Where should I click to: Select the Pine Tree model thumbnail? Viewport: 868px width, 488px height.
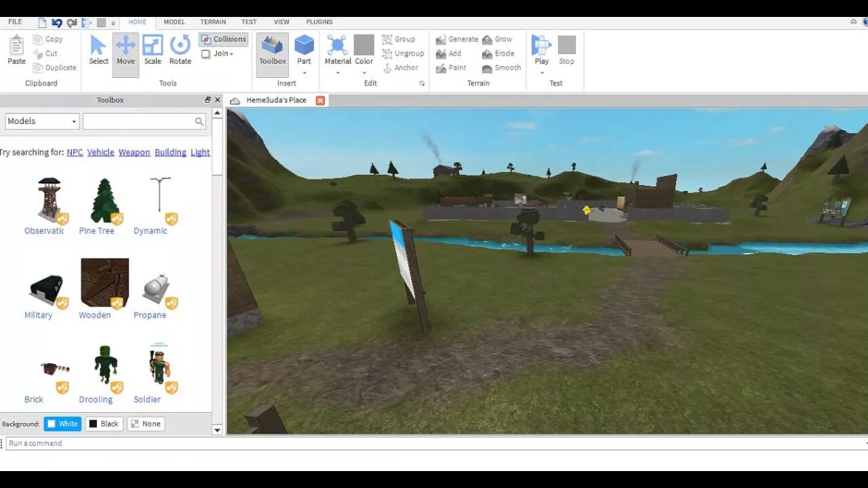point(104,201)
